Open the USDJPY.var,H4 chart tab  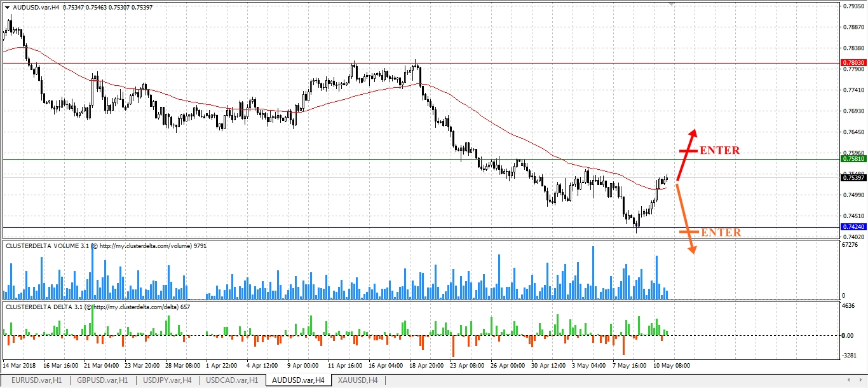tap(167, 380)
